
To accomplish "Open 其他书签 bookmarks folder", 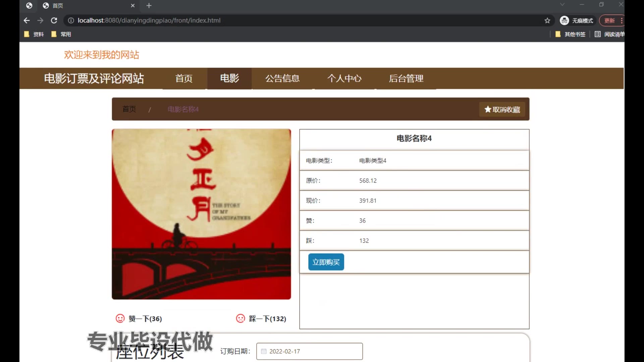I will click(570, 34).
